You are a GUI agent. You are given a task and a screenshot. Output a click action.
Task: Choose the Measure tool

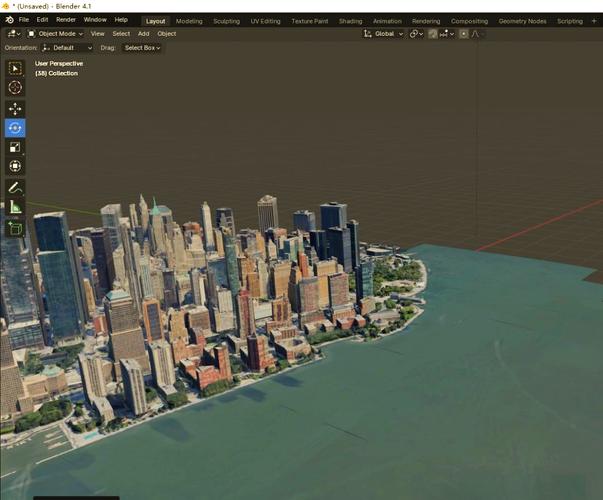click(x=15, y=207)
